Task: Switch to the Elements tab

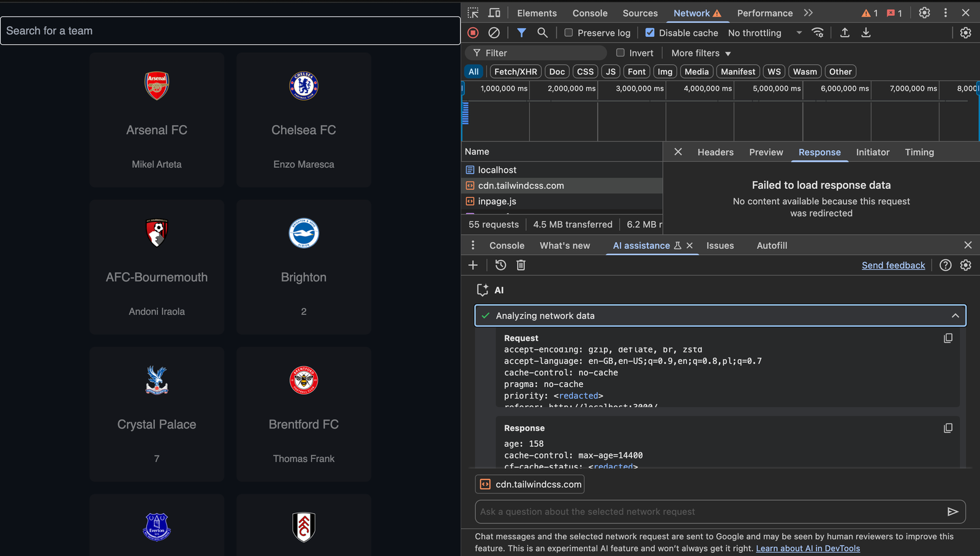Action: 537,13
